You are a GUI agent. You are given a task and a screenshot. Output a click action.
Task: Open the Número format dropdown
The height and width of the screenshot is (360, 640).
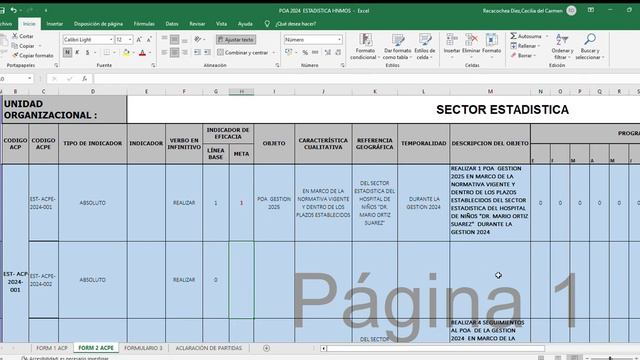tap(340, 40)
